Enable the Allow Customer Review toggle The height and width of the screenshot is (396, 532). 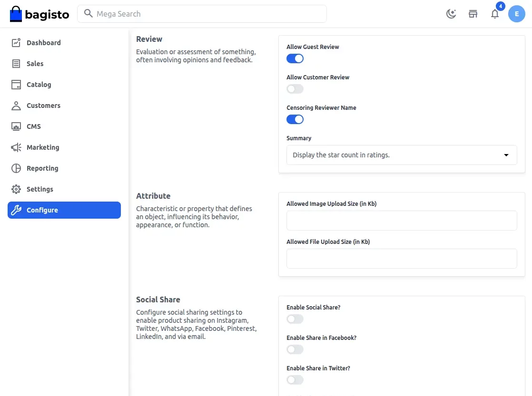pos(295,89)
